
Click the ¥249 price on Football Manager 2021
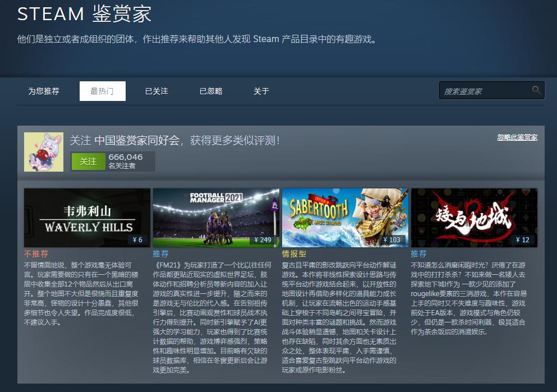pos(264,238)
